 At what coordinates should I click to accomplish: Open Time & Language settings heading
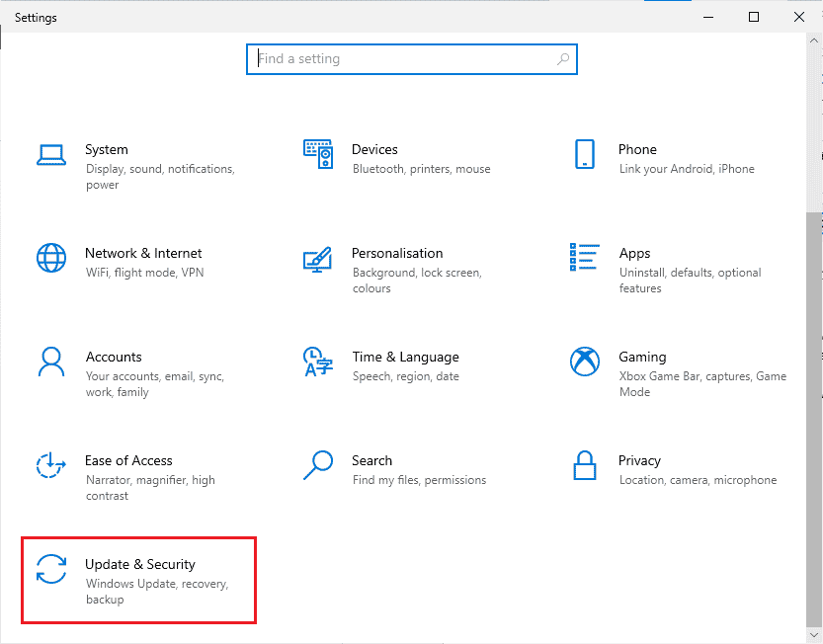click(x=405, y=357)
